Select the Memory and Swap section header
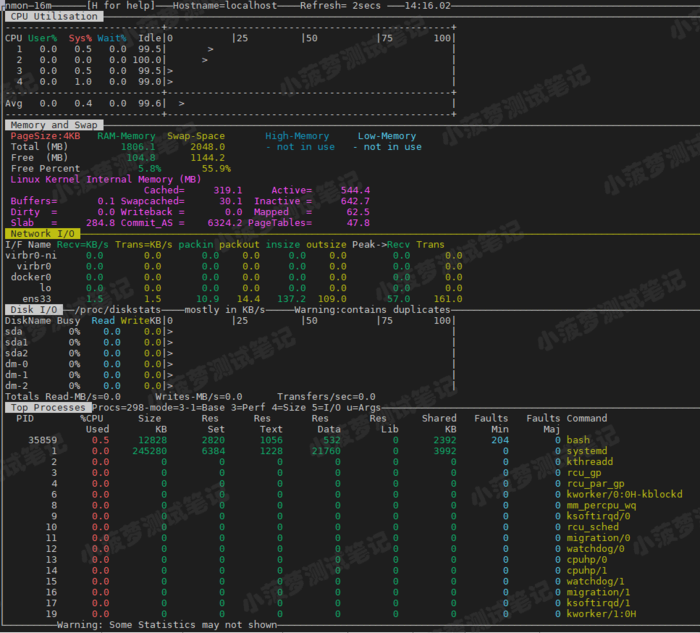 (54, 125)
